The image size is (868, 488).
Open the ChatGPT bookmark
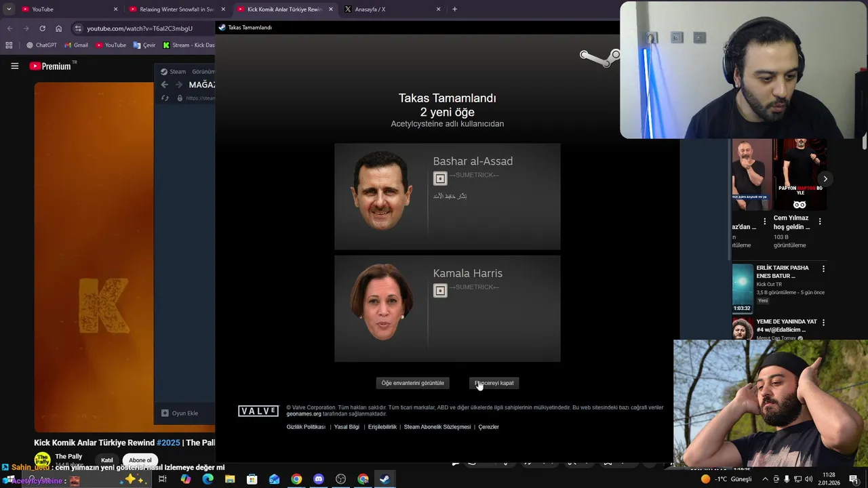(41, 45)
